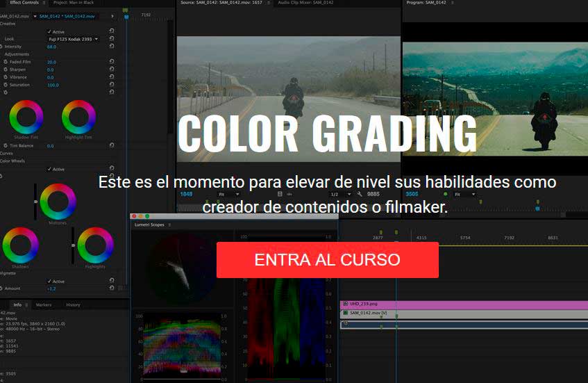The height and width of the screenshot is (383, 588).
Task: Toggle animation stopwatch for Sharpen
Action: click(6, 70)
